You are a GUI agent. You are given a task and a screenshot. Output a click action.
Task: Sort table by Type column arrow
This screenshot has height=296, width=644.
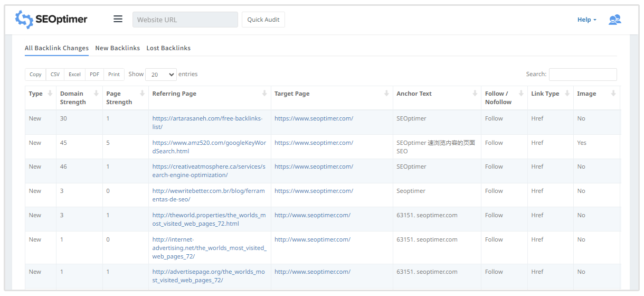point(50,94)
